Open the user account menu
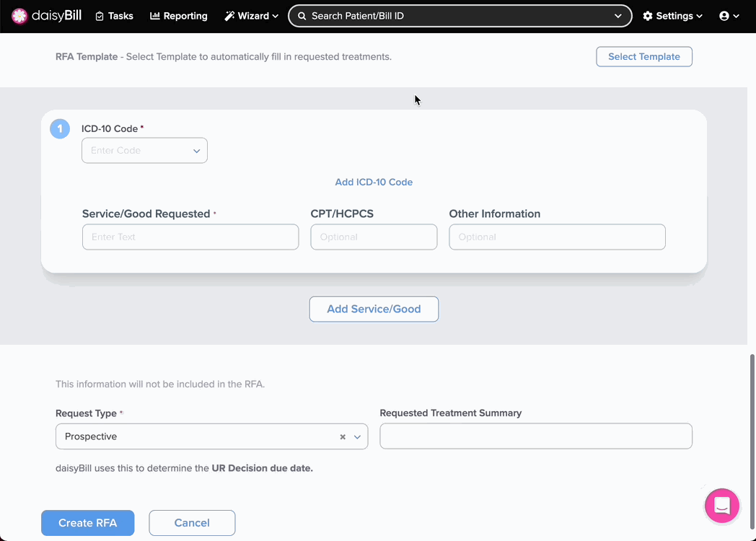Viewport: 756px width, 541px height. point(729,16)
